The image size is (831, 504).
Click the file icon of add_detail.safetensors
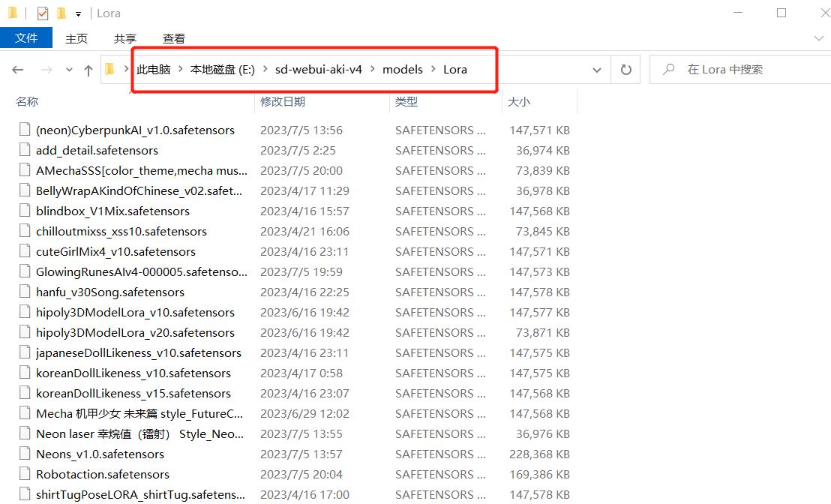tap(25, 150)
